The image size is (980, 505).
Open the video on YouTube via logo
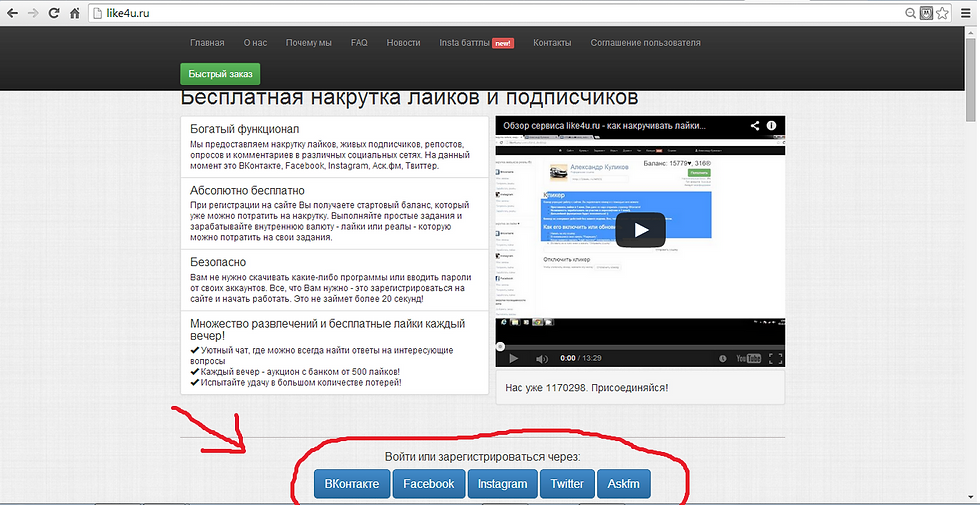tap(748, 359)
